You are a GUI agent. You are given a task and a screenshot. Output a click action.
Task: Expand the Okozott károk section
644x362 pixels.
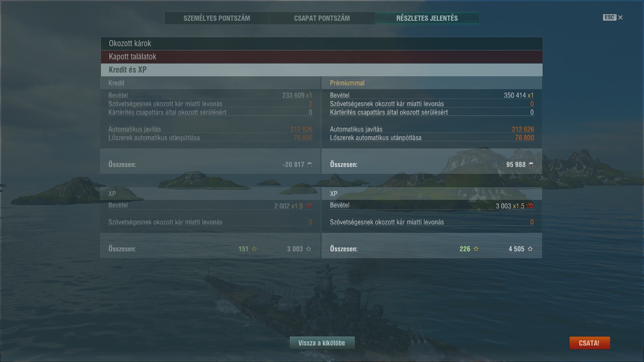click(321, 43)
